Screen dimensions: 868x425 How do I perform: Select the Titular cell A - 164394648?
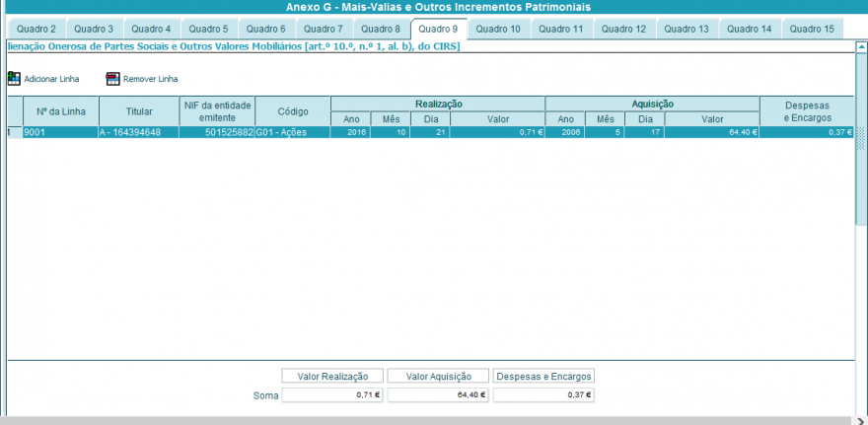pos(139,132)
